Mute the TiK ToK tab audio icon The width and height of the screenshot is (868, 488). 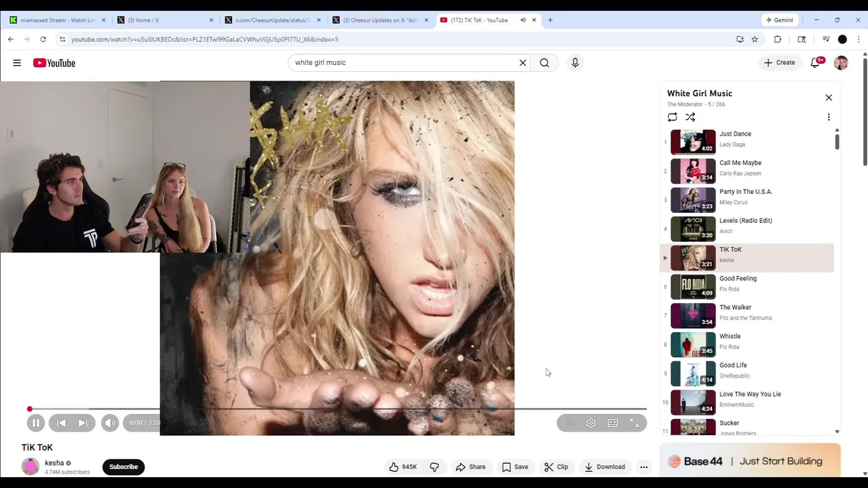click(523, 20)
